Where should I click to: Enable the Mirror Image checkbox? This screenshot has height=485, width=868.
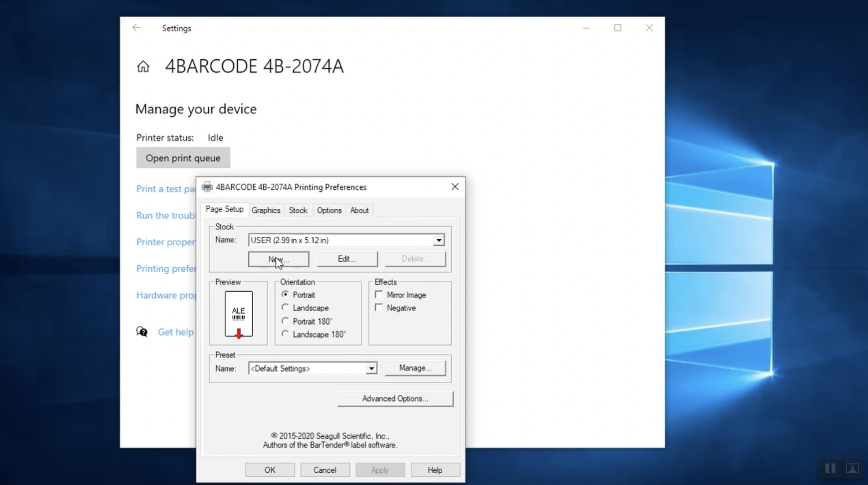(379, 294)
